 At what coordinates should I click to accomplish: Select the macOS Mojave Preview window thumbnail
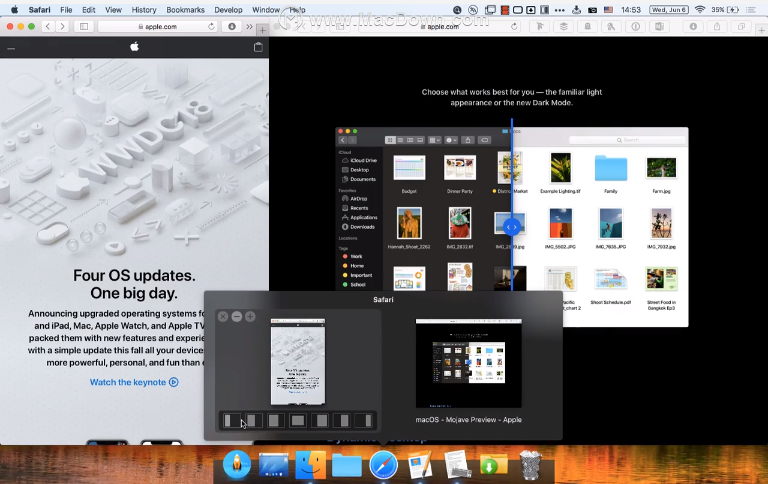tap(468, 363)
